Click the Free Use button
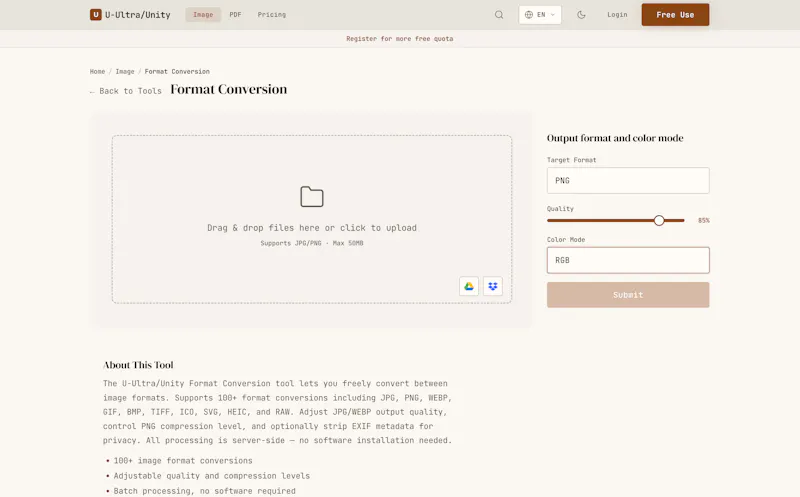 [675, 15]
